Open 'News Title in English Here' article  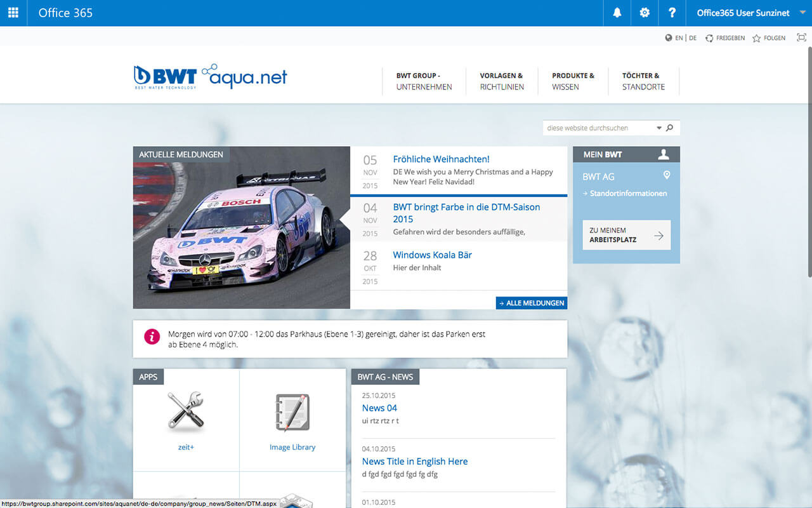point(415,461)
